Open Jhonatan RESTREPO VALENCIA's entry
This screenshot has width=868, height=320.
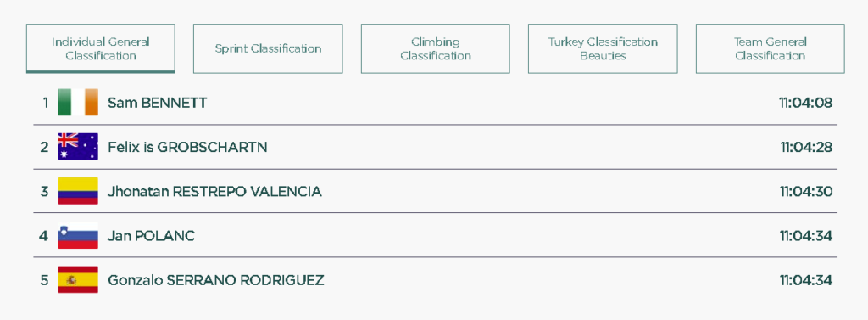[x=214, y=191]
